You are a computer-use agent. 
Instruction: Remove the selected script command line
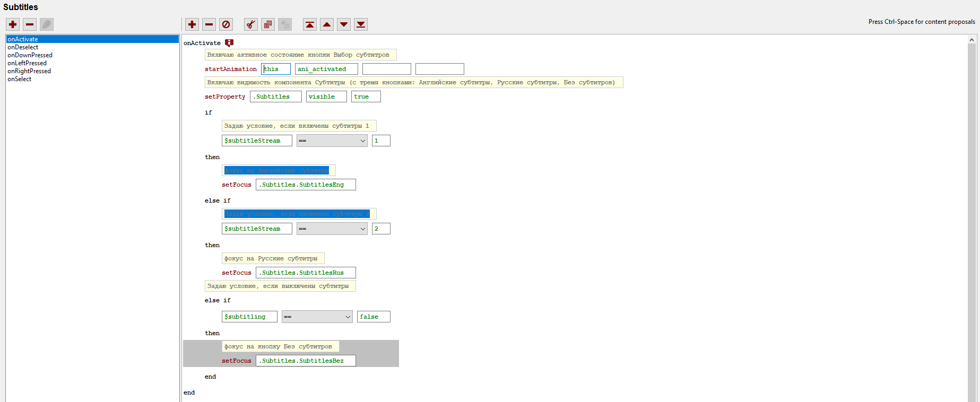209,24
